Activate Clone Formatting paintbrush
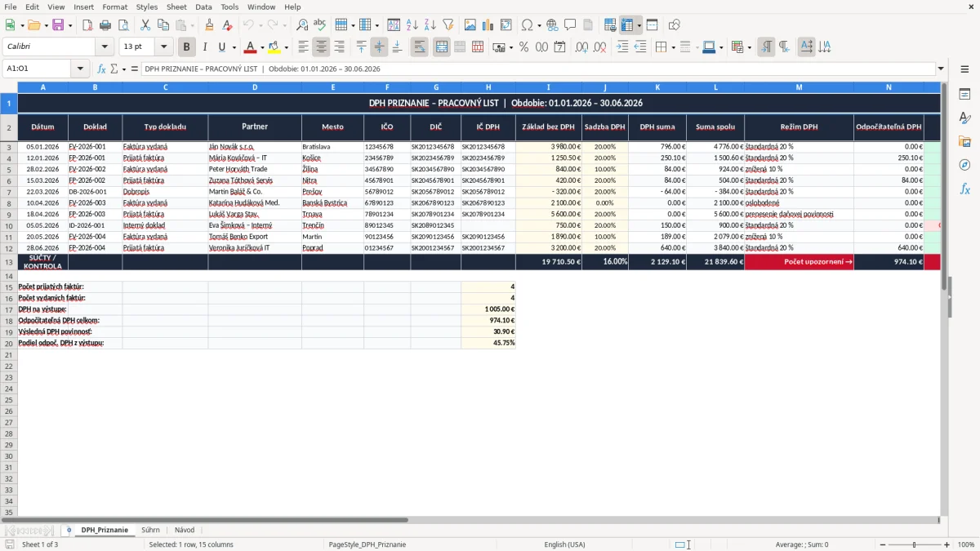The image size is (980, 551). 210,25
